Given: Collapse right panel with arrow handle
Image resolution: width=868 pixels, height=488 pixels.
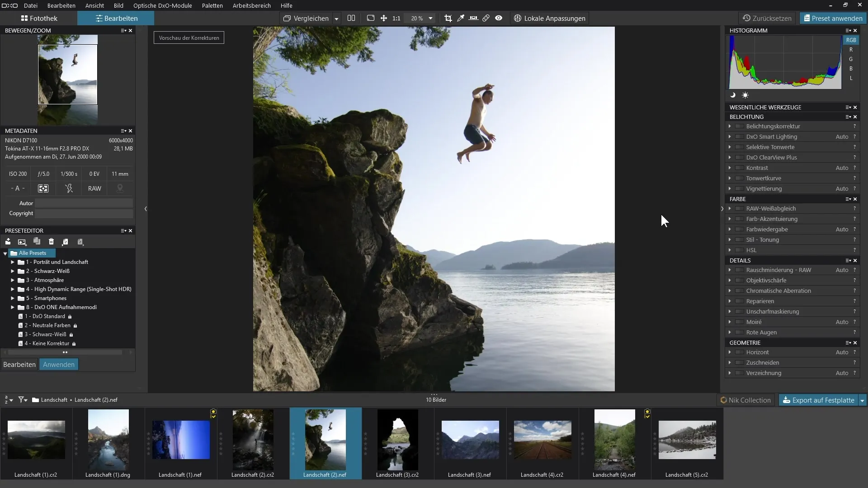Looking at the screenshot, I should (722, 209).
